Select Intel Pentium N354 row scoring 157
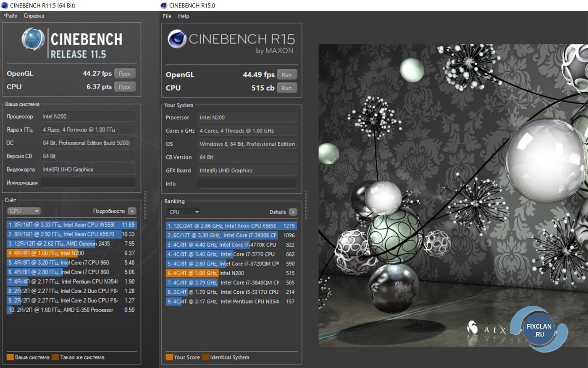Viewport: 588px width, 368px height. point(231,302)
